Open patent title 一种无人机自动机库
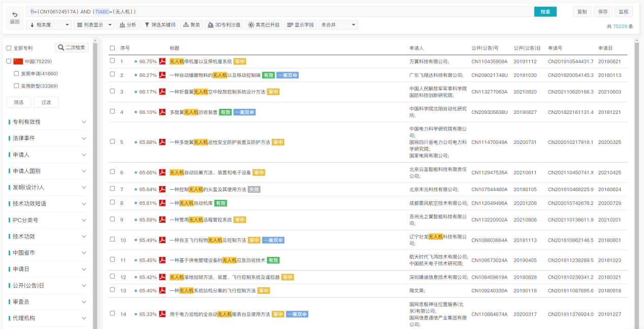The height and width of the screenshot is (329, 644). coord(191,203)
